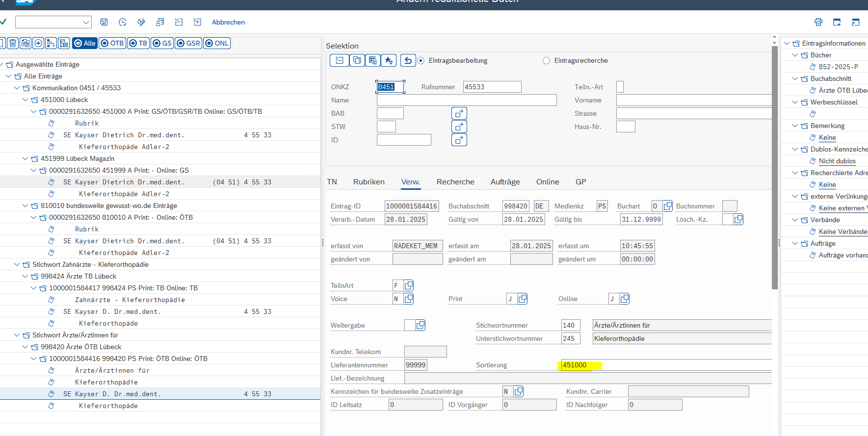Click the value-help icon next to Buchart
Screen dimensions: 868x436
[x=667, y=206]
